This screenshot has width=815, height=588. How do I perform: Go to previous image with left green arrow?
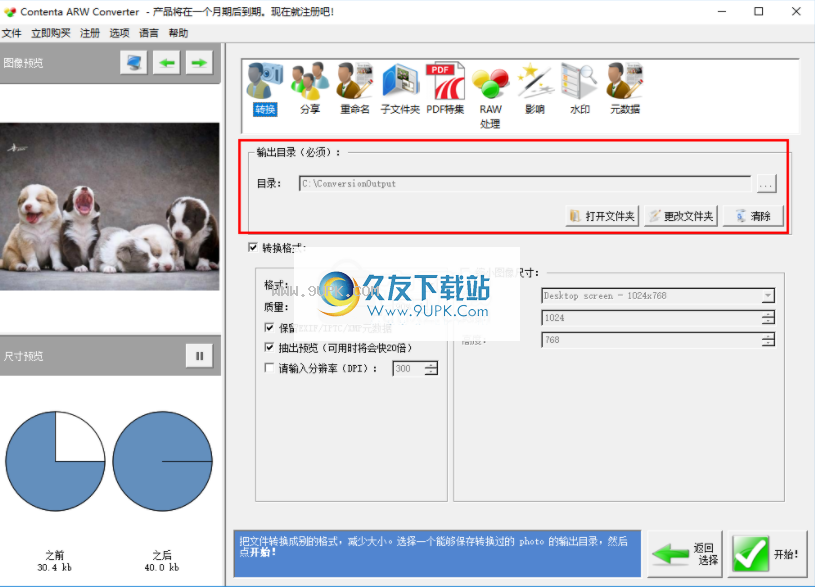point(166,63)
